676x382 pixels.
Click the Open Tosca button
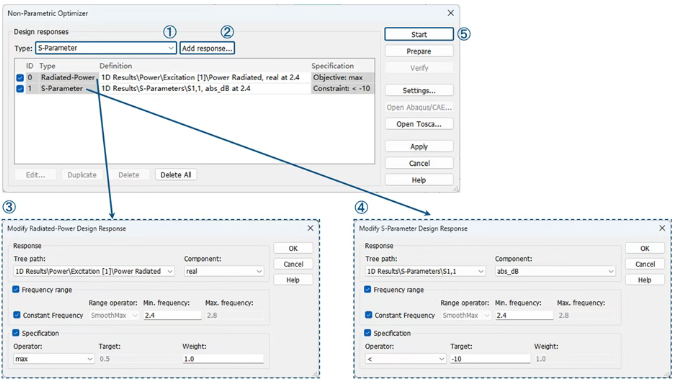tap(419, 124)
